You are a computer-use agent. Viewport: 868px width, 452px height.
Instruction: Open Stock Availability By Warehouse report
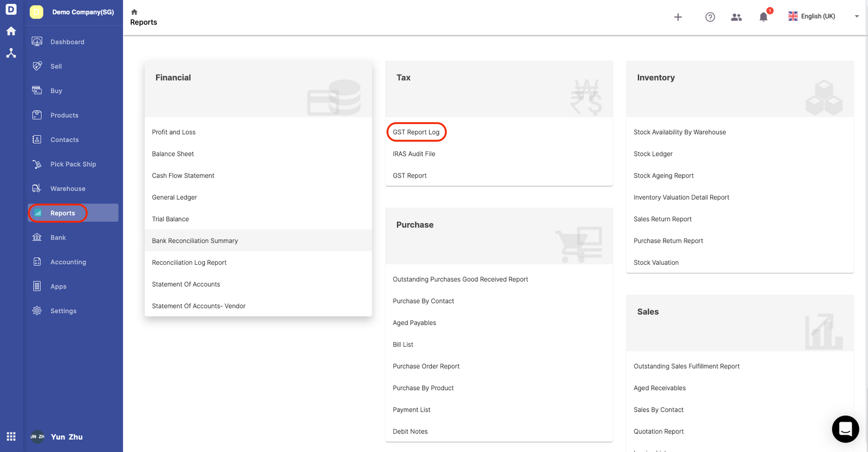(679, 132)
